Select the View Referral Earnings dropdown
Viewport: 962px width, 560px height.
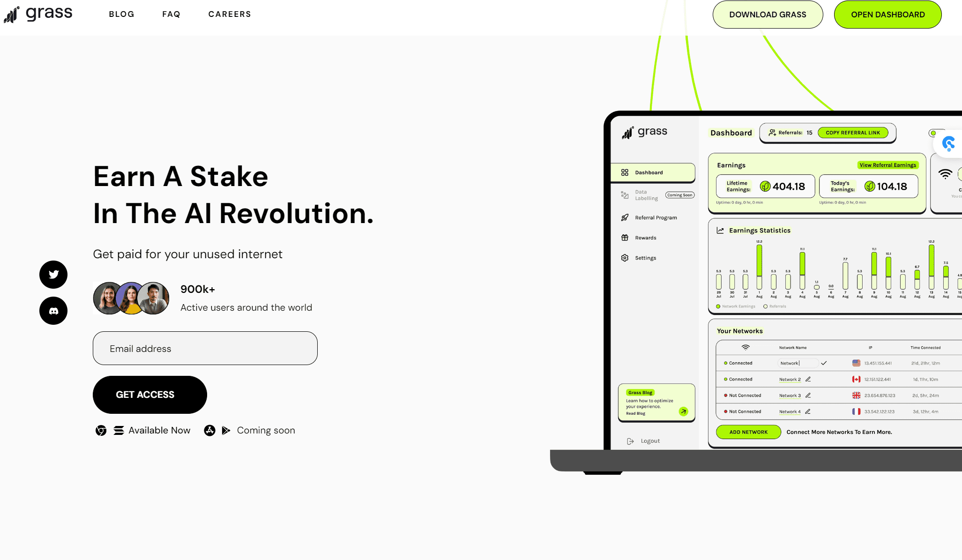click(888, 164)
